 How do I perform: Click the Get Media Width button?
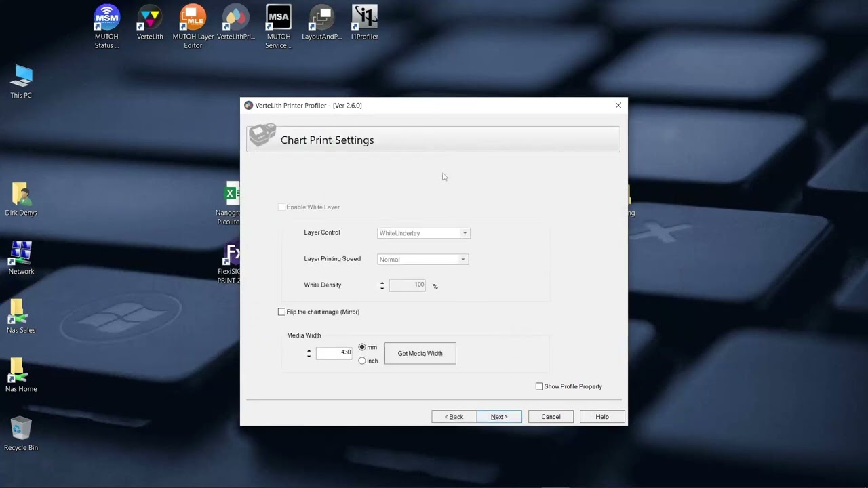pos(420,353)
